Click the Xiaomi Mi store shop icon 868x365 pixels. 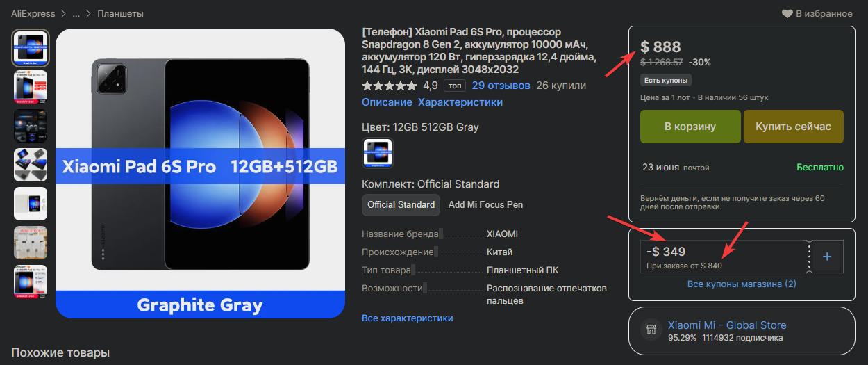pos(651,330)
